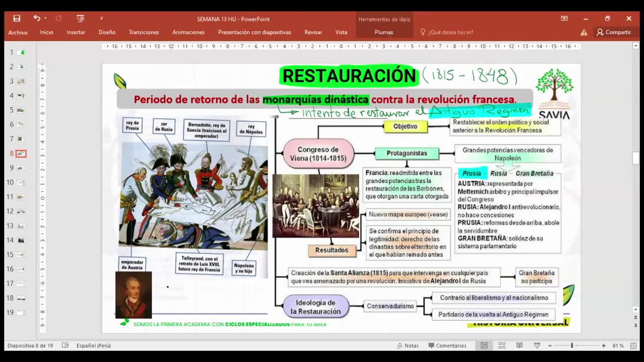
Task: Click the SAVIA tree logo on the slide
Action: (x=554, y=93)
